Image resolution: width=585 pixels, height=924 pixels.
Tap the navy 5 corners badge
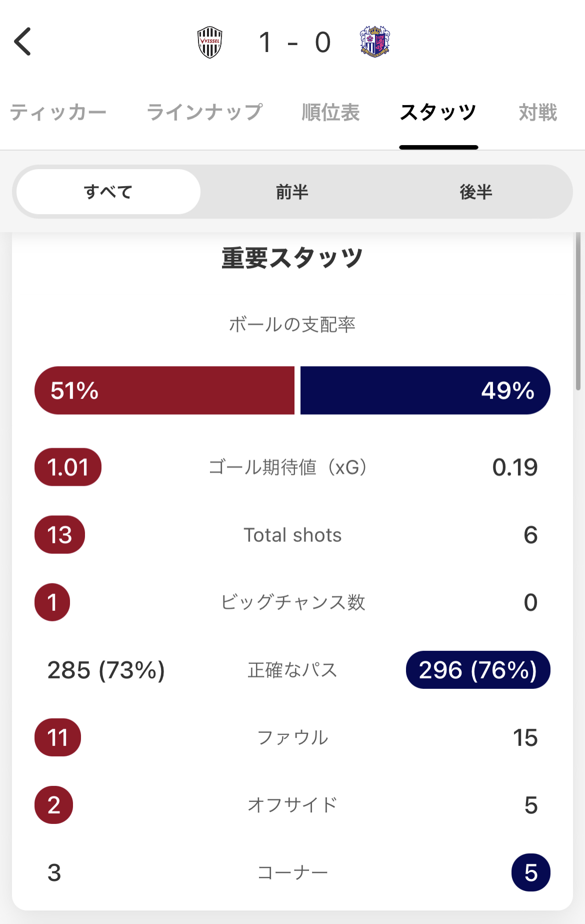pyautogui.click(x=530, y=872)
